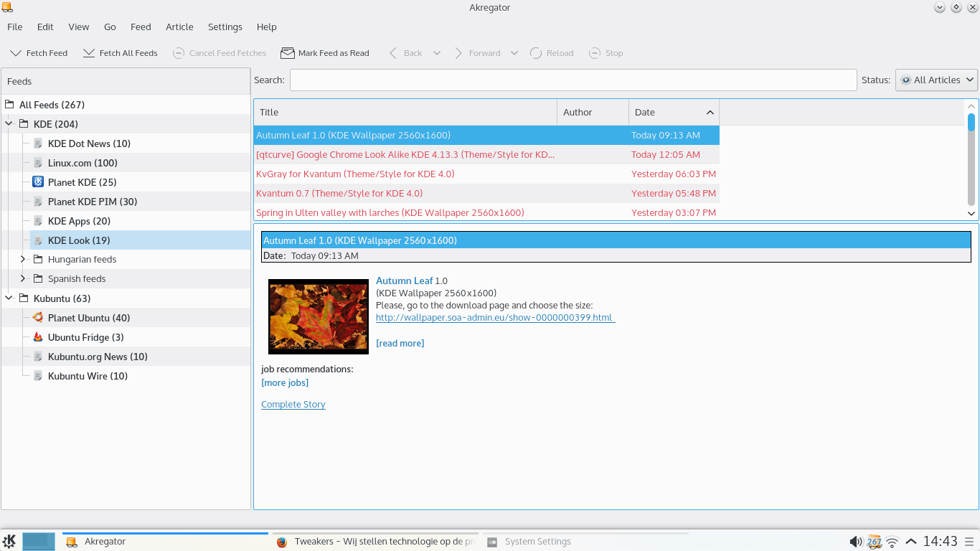
Task: Select Kubuntu.org News feed
Action: [98, 357]
